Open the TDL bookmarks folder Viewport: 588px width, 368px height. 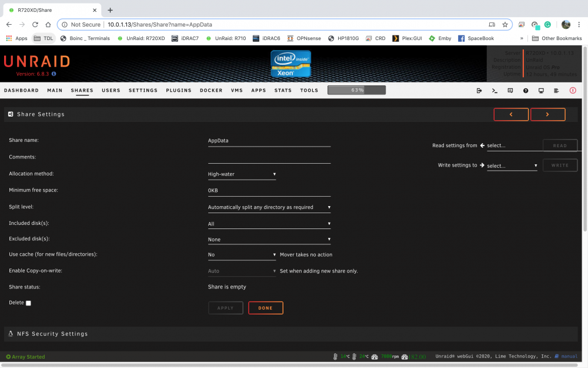click(44, 38)
